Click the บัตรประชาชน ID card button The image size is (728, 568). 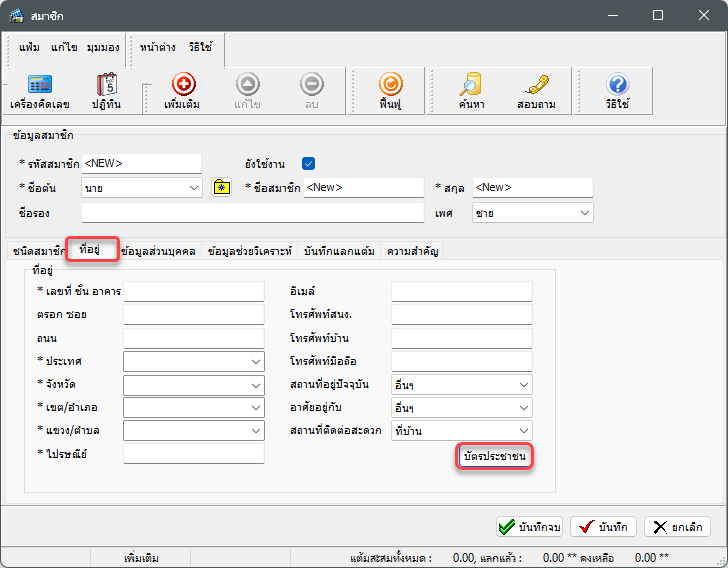coord(494,457)
